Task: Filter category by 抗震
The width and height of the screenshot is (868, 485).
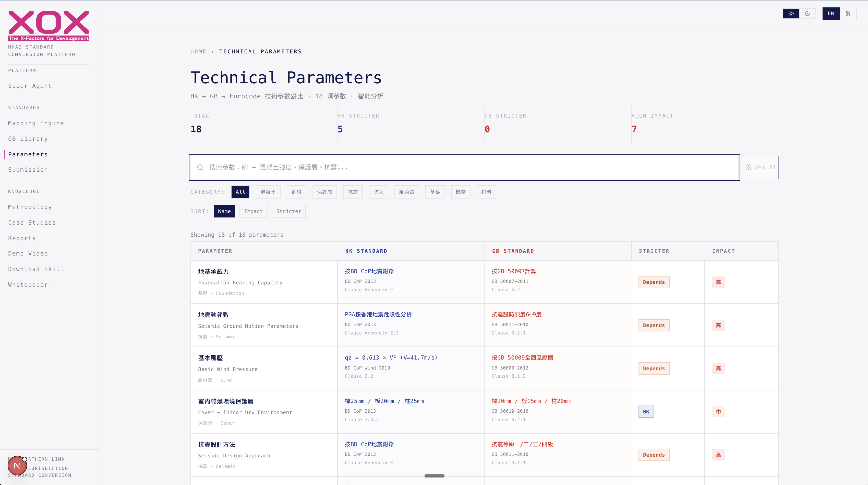Action: [x=353, y=192]
